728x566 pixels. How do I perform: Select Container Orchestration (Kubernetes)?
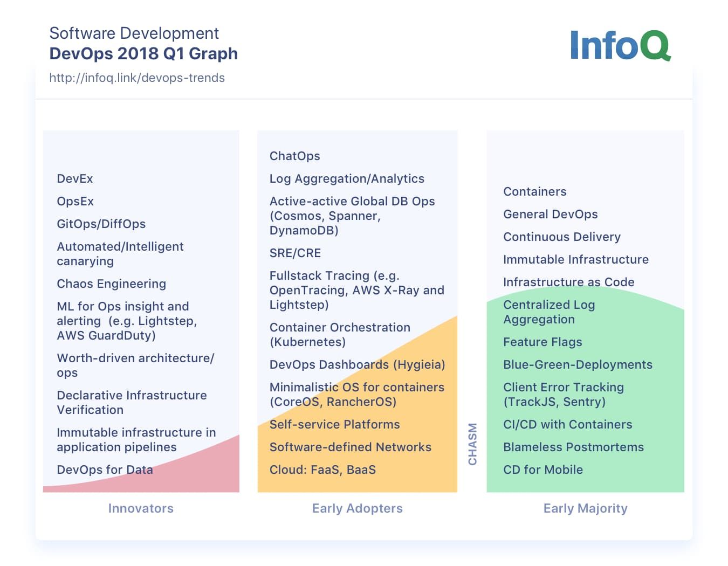(340, 335)
